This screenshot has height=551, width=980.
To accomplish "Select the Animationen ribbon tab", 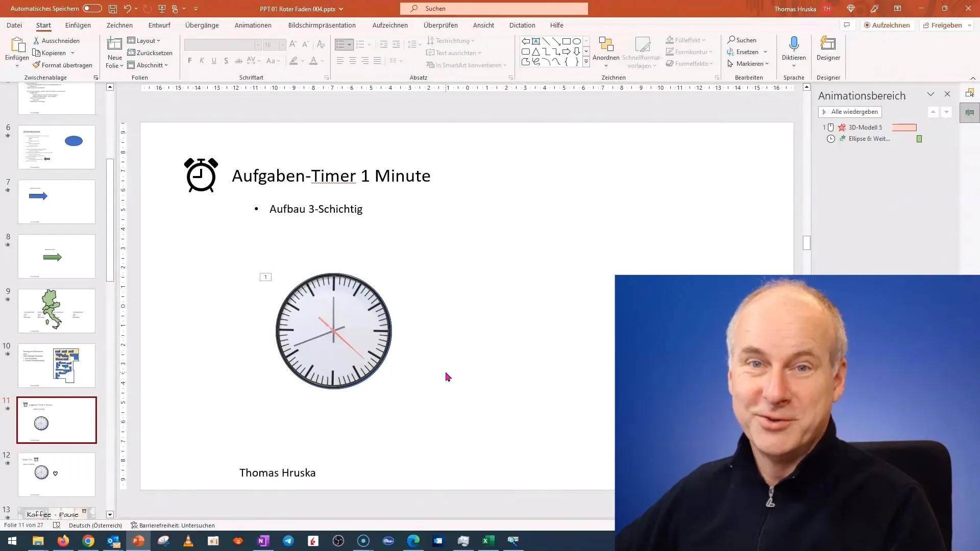I will pos(253,25).
